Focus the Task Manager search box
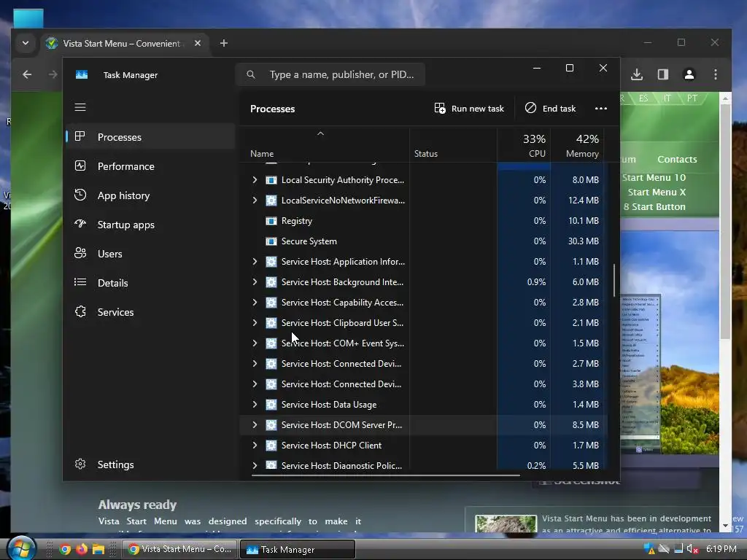747x560 pixels. pyautogui.click(x=330, y=74)
